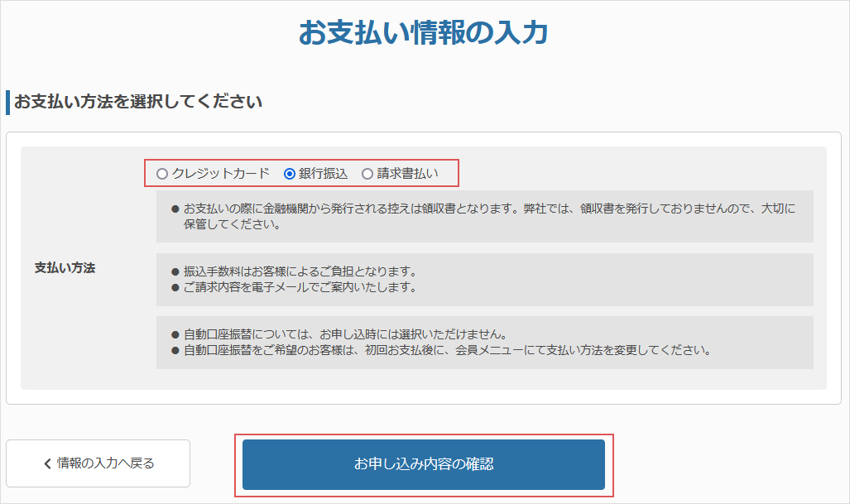Click the 支払い方法 row label

(65, 268)
